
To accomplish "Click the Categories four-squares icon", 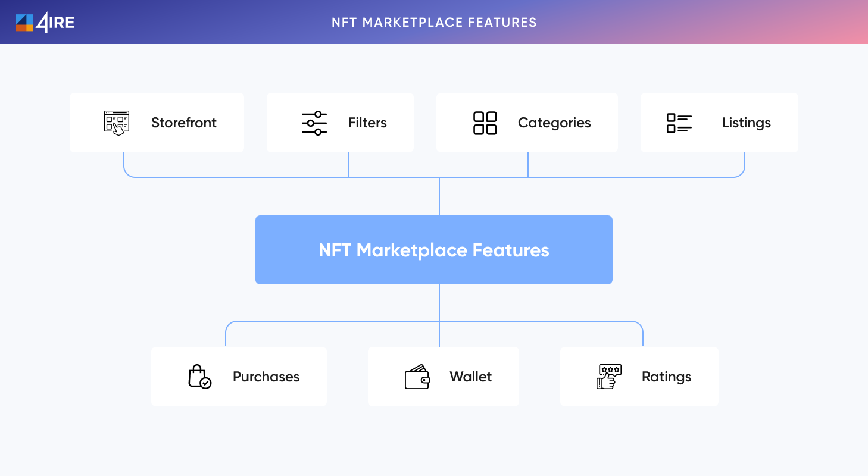I will (x=485, y=123).
